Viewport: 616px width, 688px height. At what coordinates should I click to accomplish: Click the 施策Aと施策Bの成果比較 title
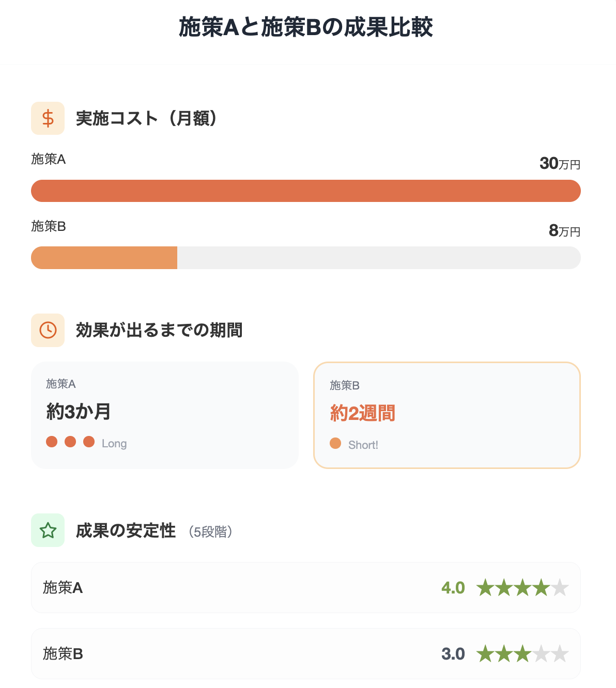click(x=306, y=27)
